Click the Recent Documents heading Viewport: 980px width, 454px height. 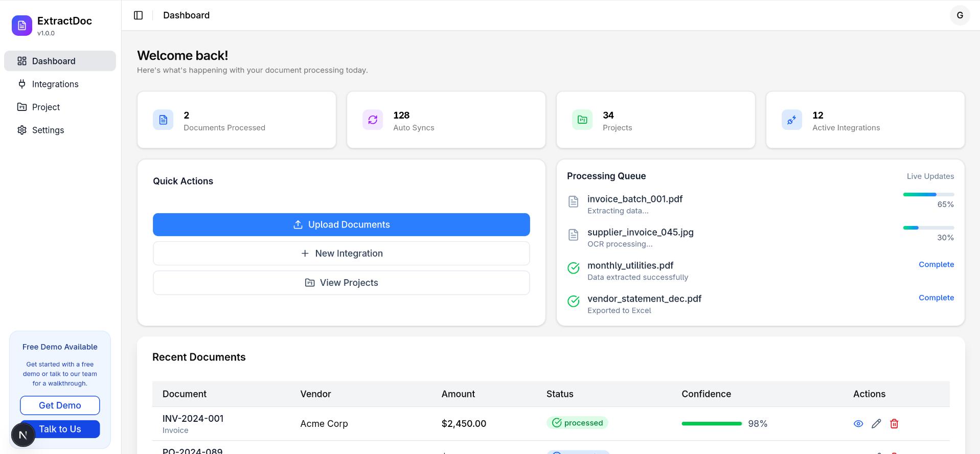pyautogui.click(x=199, y=357)
